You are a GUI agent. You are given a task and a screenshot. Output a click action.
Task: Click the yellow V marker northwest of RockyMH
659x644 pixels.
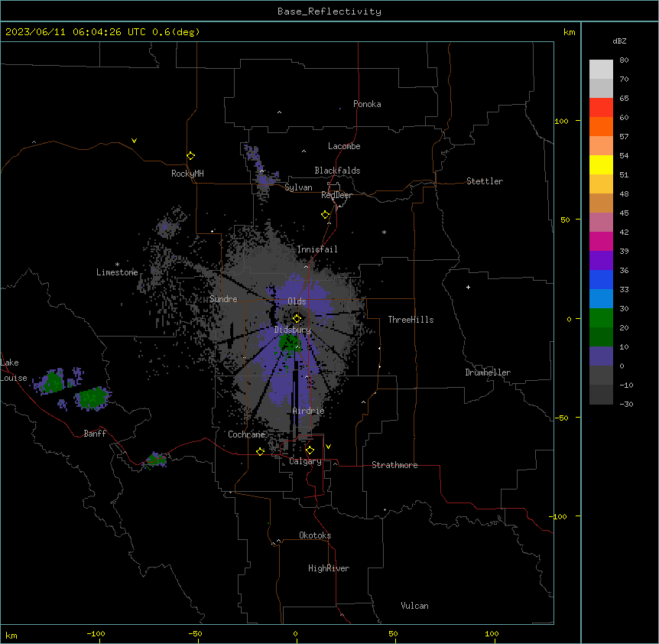[134, 141]
